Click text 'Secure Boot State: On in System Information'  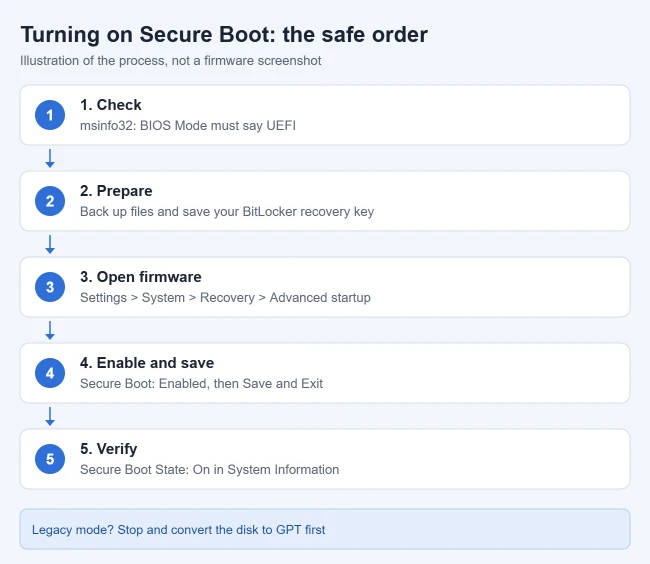click(x=209, y=470)
